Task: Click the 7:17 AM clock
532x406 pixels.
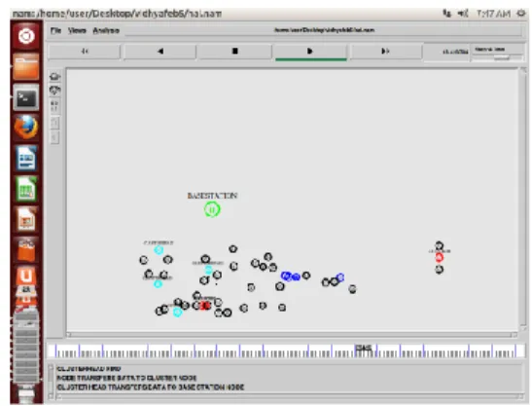Action: click(x=493, y=14)
